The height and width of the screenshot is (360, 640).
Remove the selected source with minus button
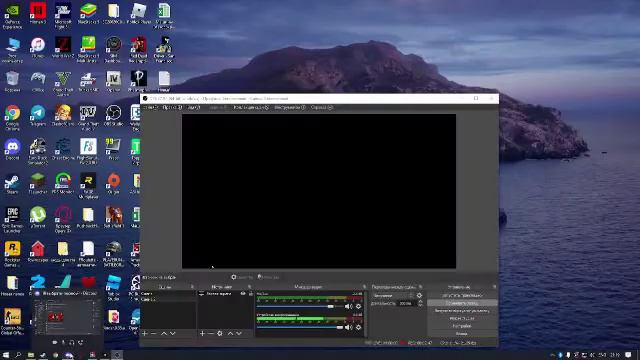211,333
